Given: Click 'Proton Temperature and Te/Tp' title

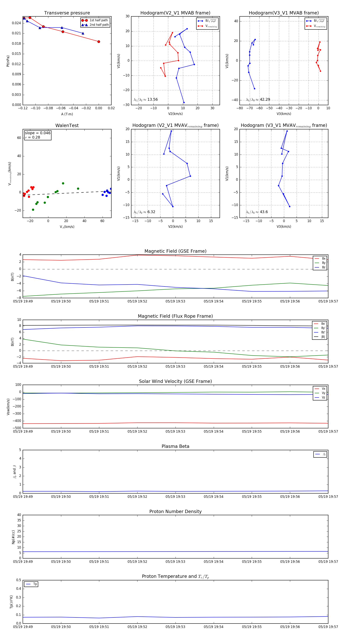Looking at the screenshot, I should (175, 576).
